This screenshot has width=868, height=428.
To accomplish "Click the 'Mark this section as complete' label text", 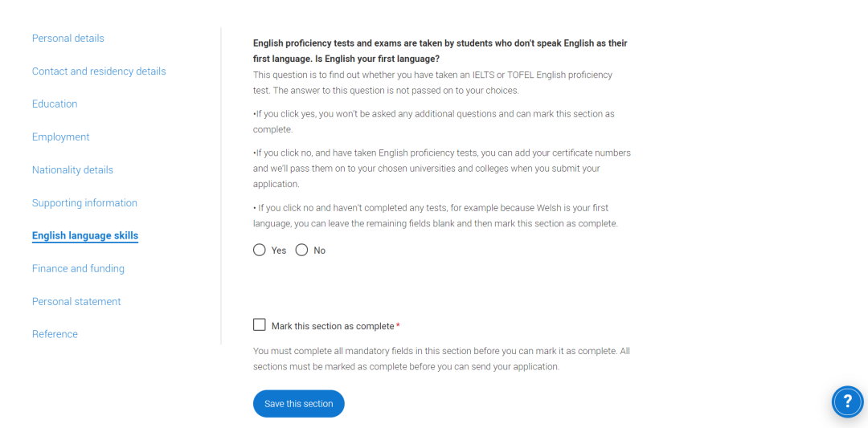I will click(333, 326).
